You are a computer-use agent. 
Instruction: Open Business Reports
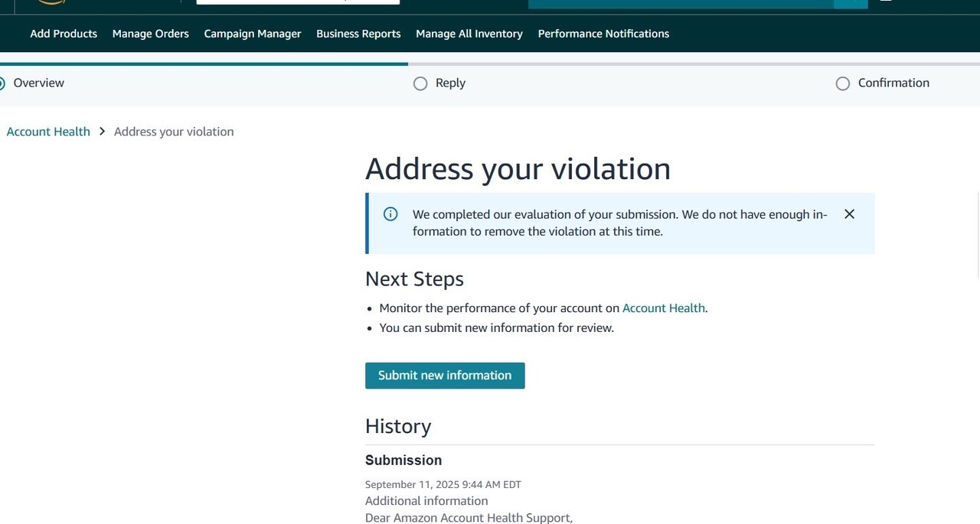coord(358,34)
